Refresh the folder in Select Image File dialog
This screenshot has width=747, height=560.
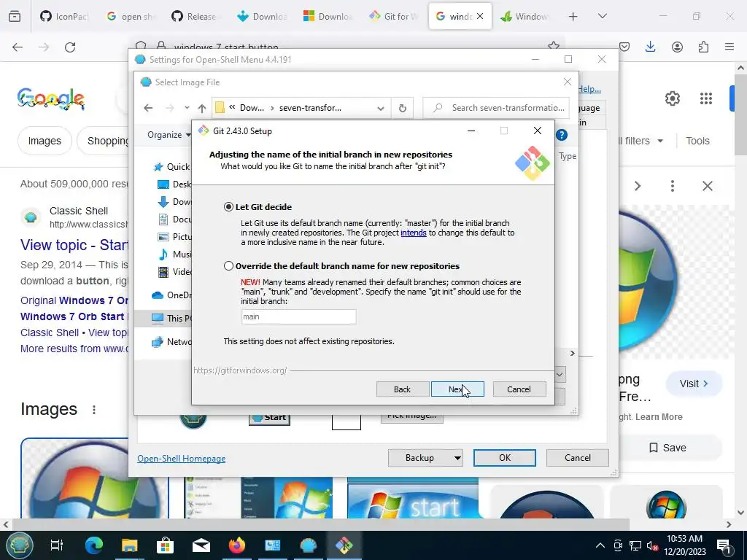click(403, 108)
